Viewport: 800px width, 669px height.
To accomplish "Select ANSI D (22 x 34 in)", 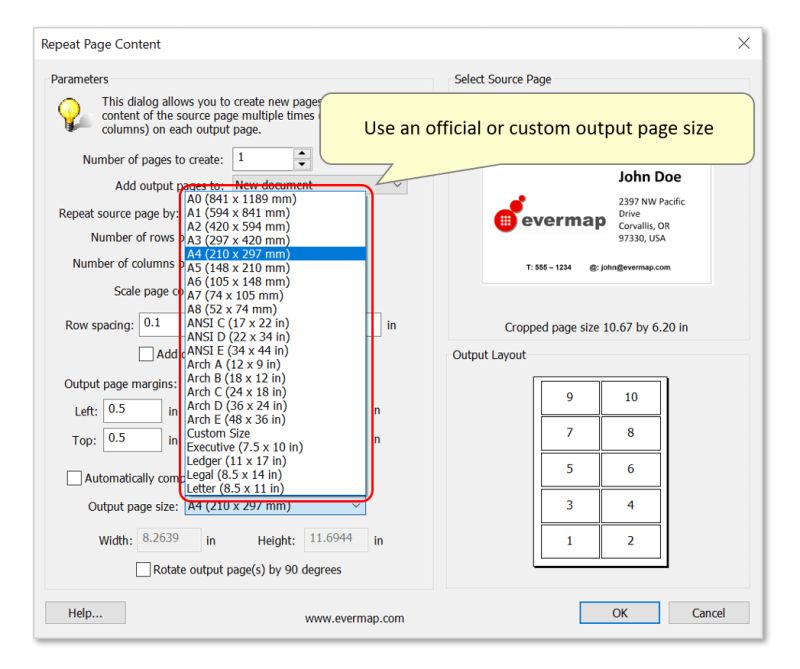I will [276, 337].
